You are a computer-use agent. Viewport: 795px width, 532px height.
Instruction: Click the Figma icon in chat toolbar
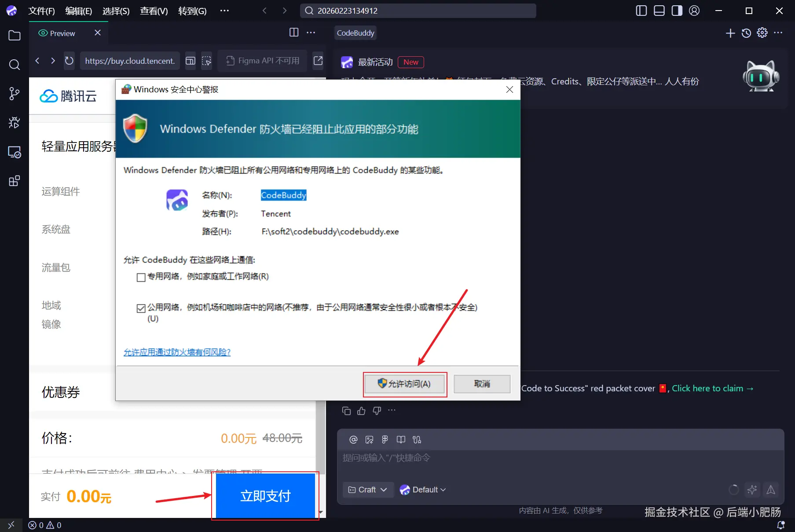pyautogui.click(x=385, y=440)
